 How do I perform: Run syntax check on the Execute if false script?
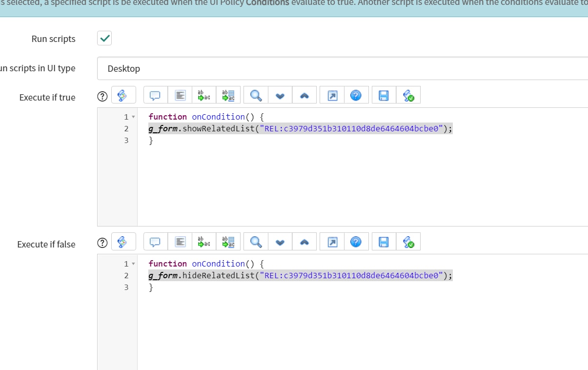408,241
